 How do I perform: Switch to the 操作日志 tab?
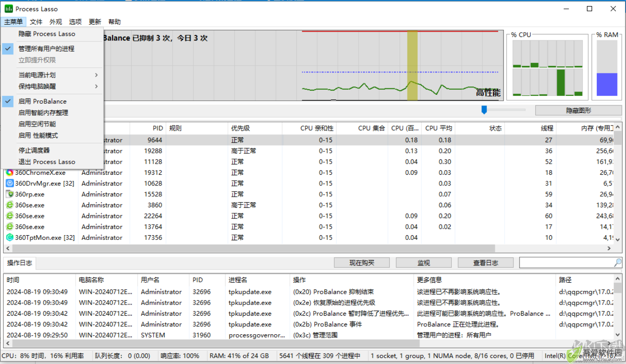tap(20, 263)
